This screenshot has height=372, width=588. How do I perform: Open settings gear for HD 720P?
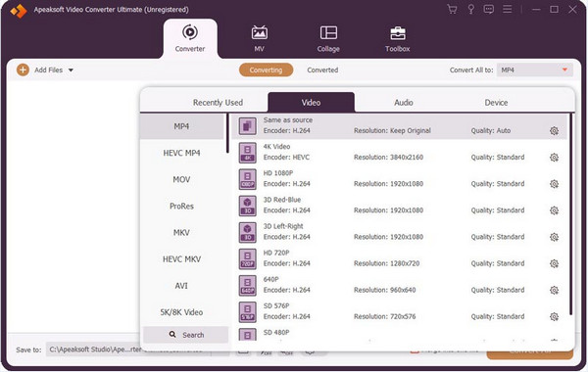click(x=554, y=263)
